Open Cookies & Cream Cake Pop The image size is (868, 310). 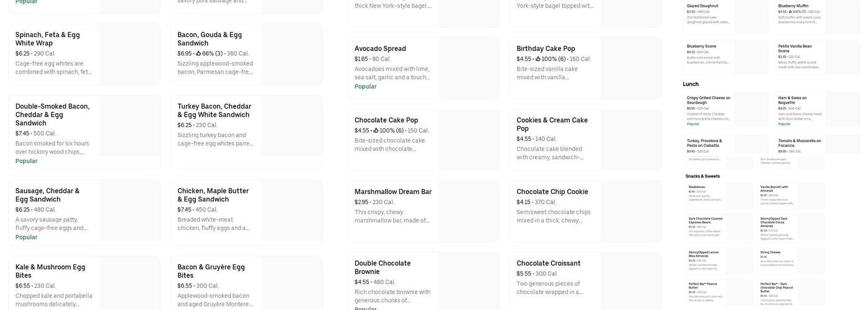552,124
